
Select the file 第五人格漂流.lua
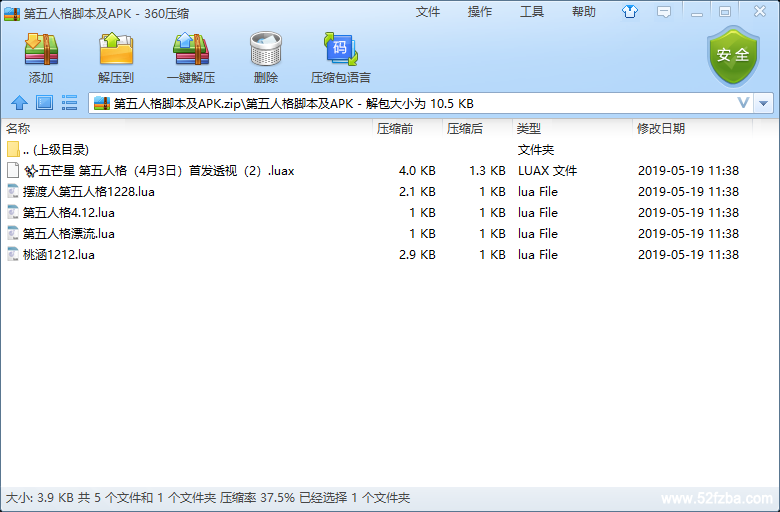pos(69,234)
